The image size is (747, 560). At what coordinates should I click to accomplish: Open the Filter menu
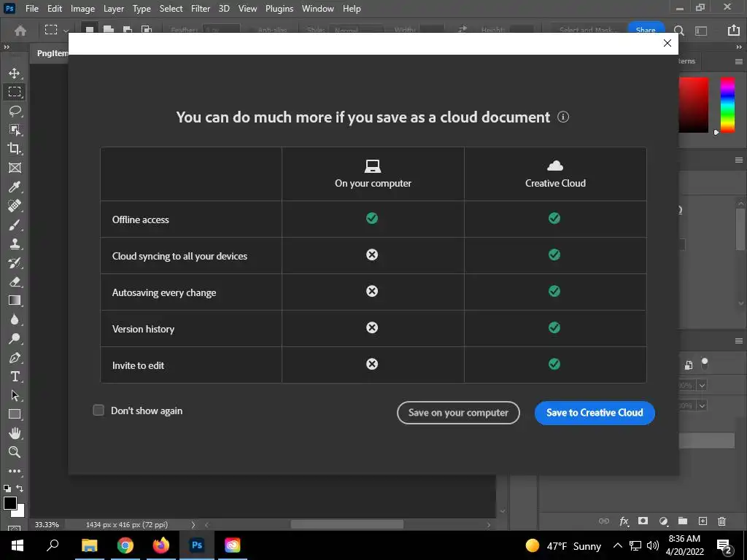pyautogui.click(x=200, y=9)
